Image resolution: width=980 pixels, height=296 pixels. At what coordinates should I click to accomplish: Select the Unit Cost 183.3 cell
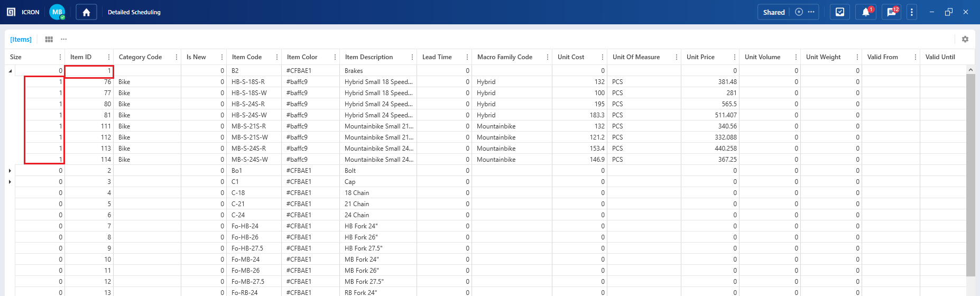pyautogui.click(x=579, y=115)
